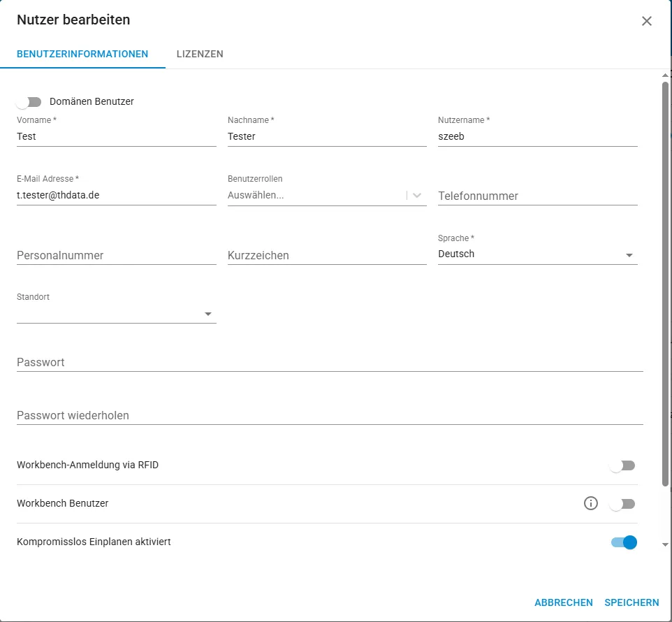Click the Passwort wiederholen field
Image resolution: width=672 pixels, height=622 pixels.
330,415
